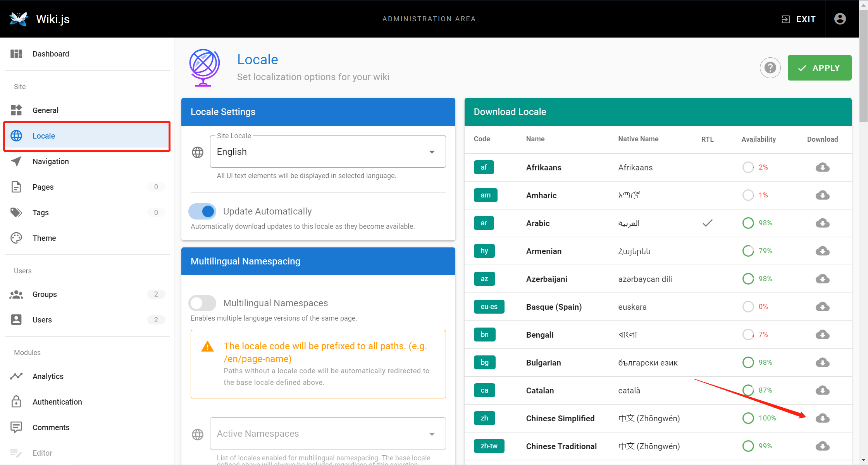Select the Theme section icon

[16, 238]
